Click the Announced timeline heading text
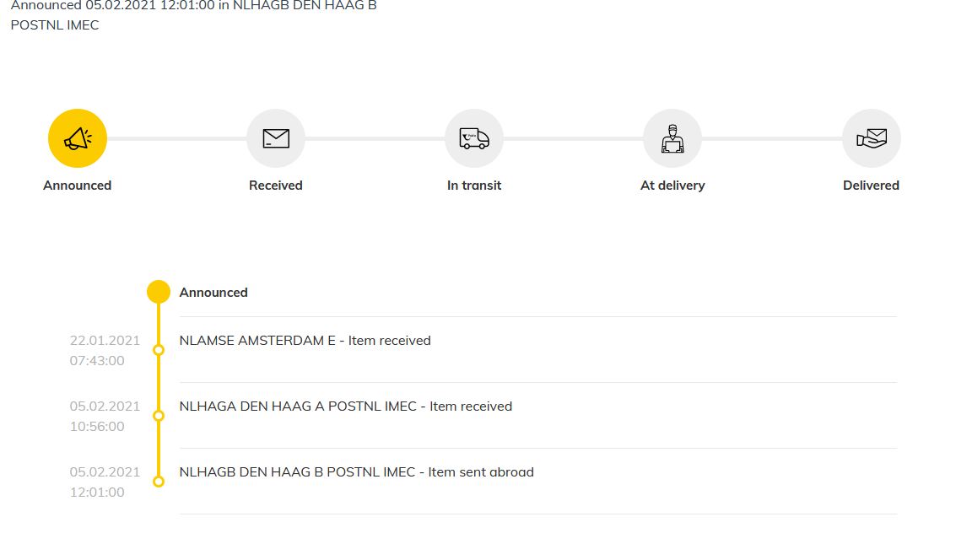This screenshot has height=560, width=956. coord(213,293)
